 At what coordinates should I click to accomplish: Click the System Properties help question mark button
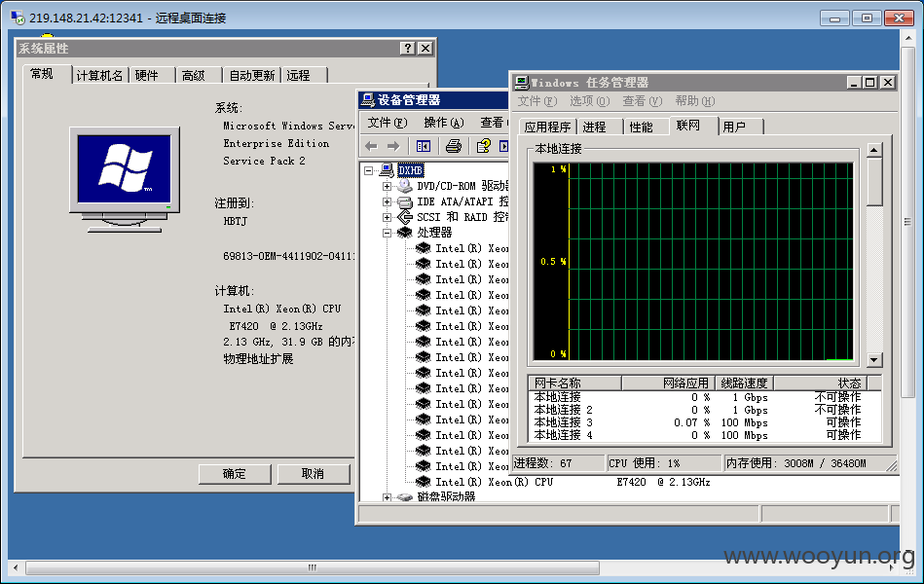click(x=407, y=49)
